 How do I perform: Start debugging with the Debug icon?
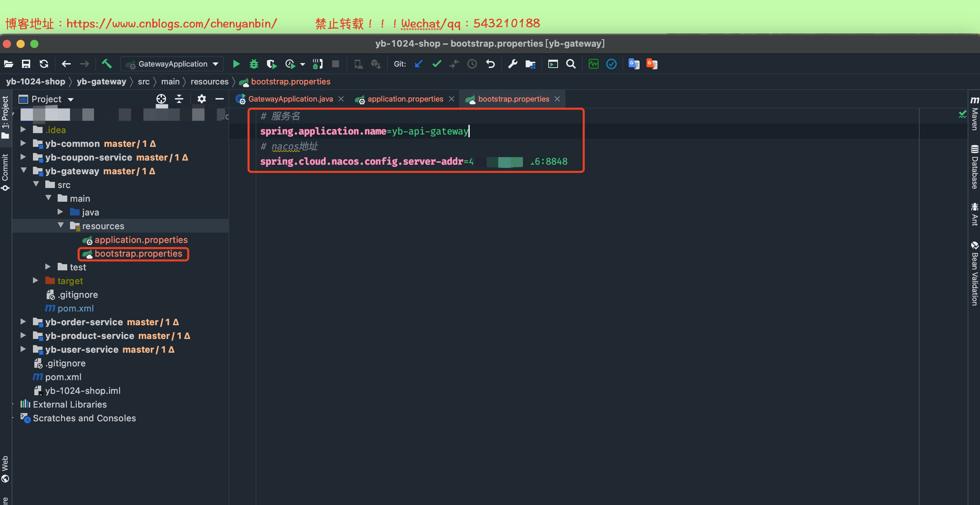253,64
